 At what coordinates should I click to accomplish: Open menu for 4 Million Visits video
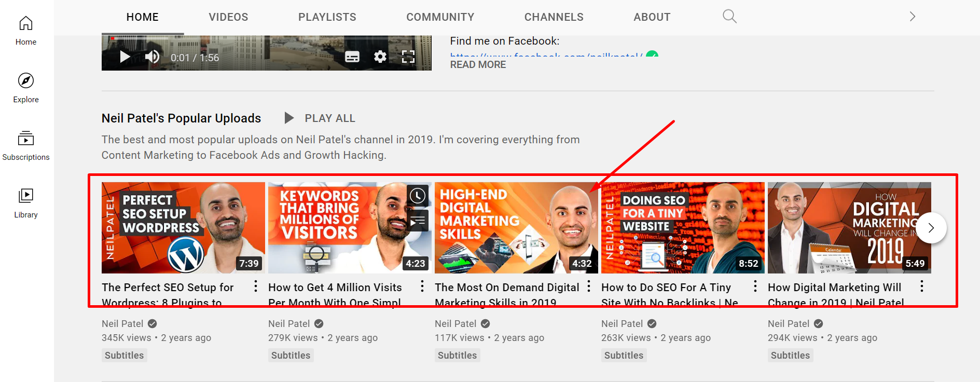(422, 286)
